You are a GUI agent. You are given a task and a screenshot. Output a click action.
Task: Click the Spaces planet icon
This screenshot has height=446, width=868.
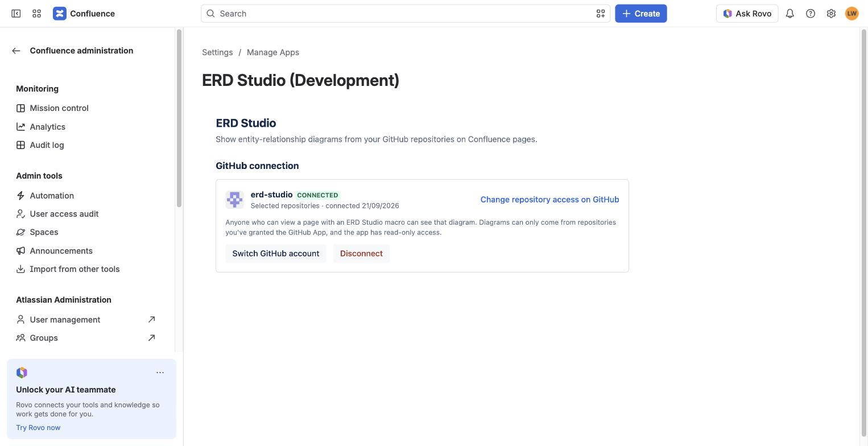click(20, 232)
